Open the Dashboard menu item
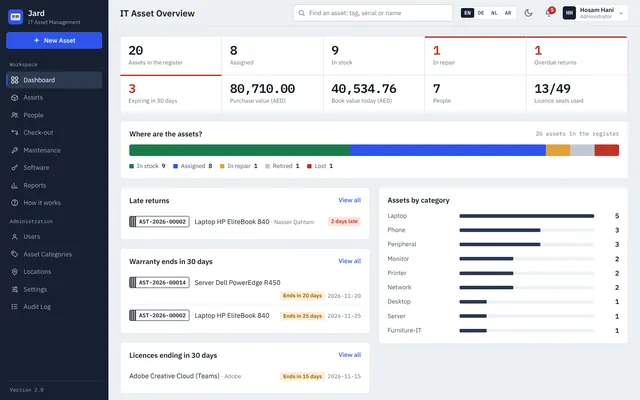This screenshot has height=400, width=640. tap(54, 80)
